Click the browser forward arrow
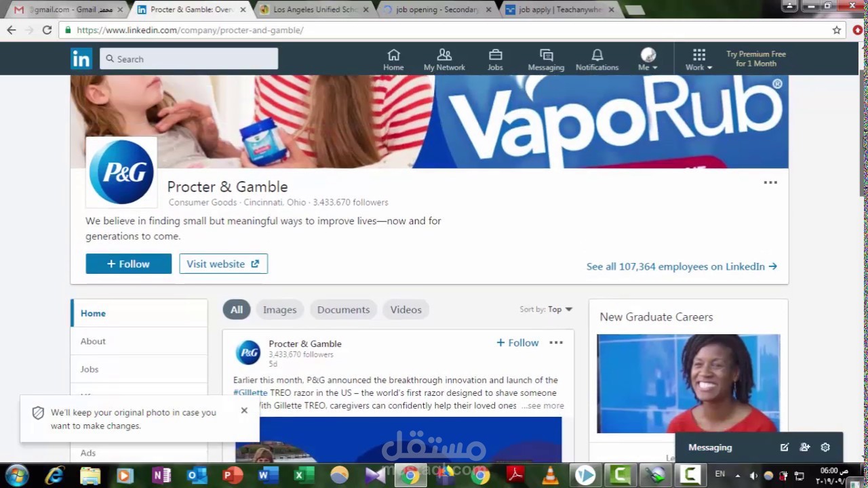The height and width of the screenshot is (488, 868). [29, 30]
